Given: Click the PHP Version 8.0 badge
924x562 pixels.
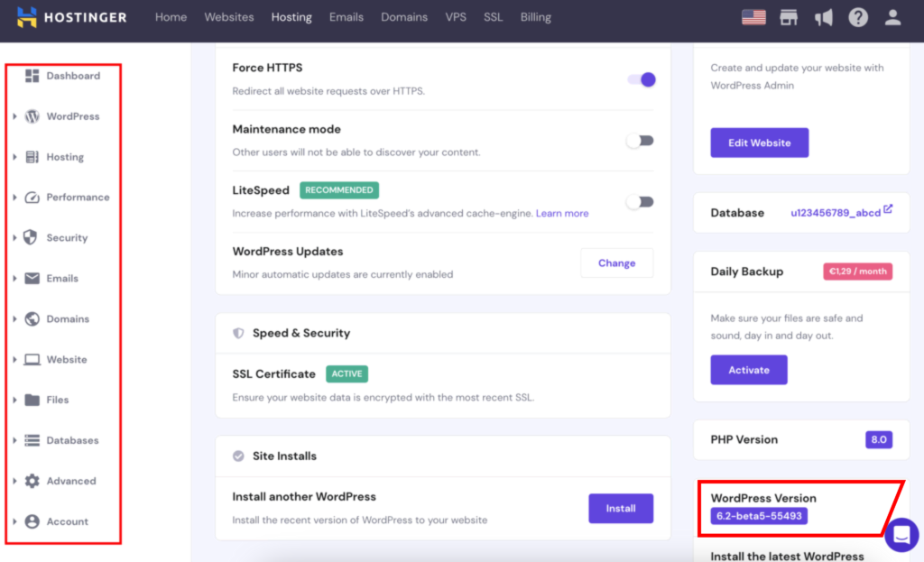Looking at the screenshot, I should click(879, 439).
